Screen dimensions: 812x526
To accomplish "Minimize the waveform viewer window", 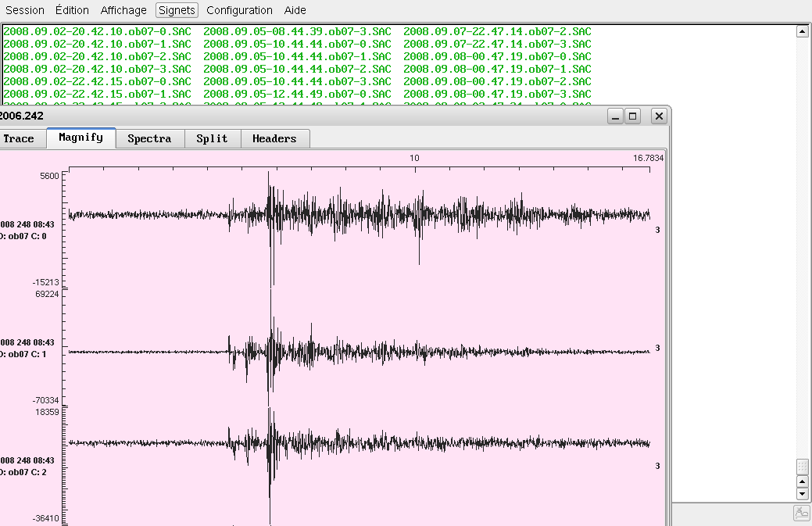I will tap(616, 116).
